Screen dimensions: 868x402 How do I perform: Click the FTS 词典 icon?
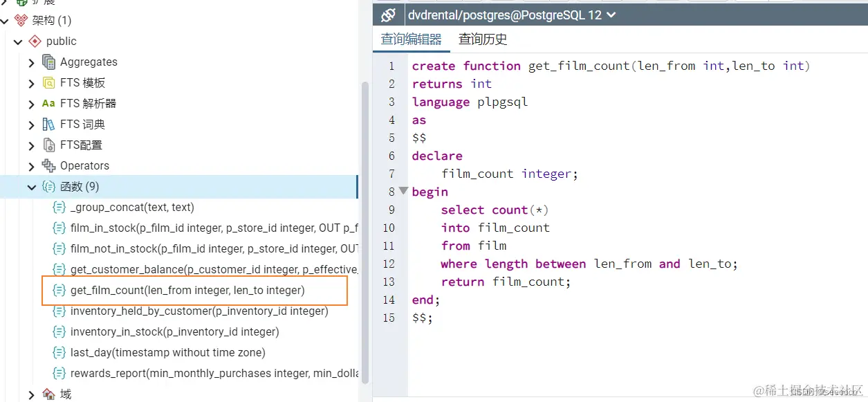click(x=48, y=125)
